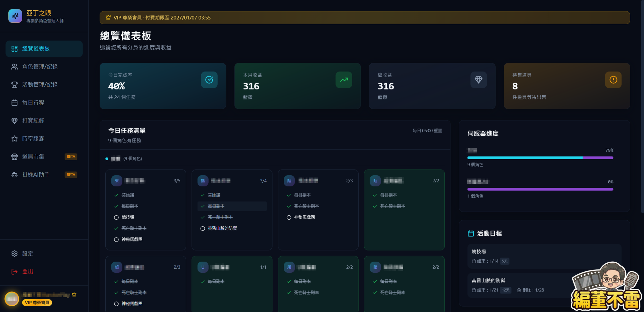Open 道具市集 via its shop icon

[14, 157]
